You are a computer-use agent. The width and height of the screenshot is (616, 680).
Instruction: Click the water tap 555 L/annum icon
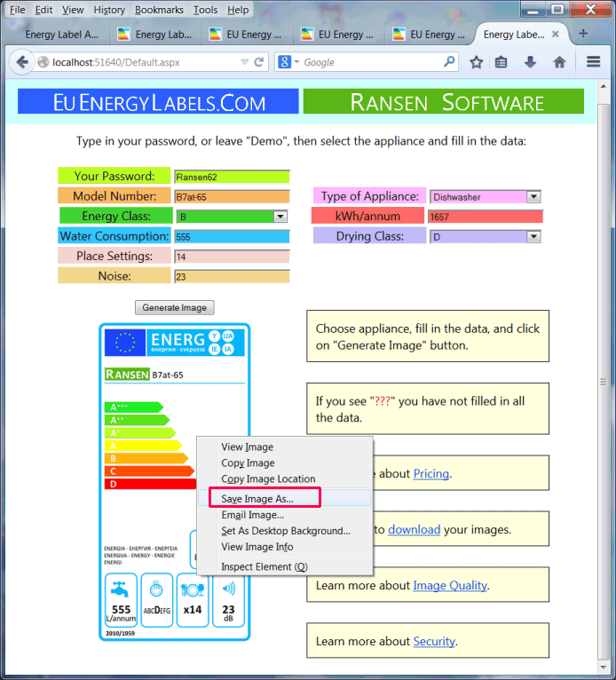click(121, 600)
